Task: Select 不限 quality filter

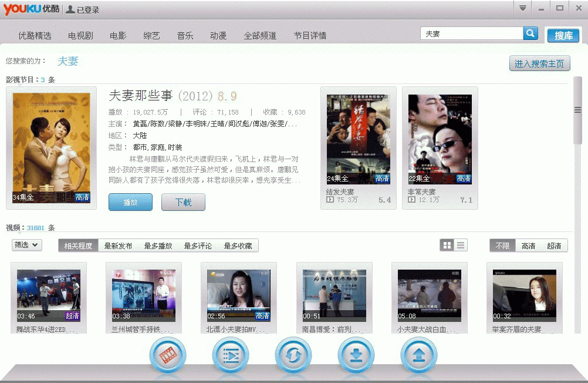Action: 503,246
